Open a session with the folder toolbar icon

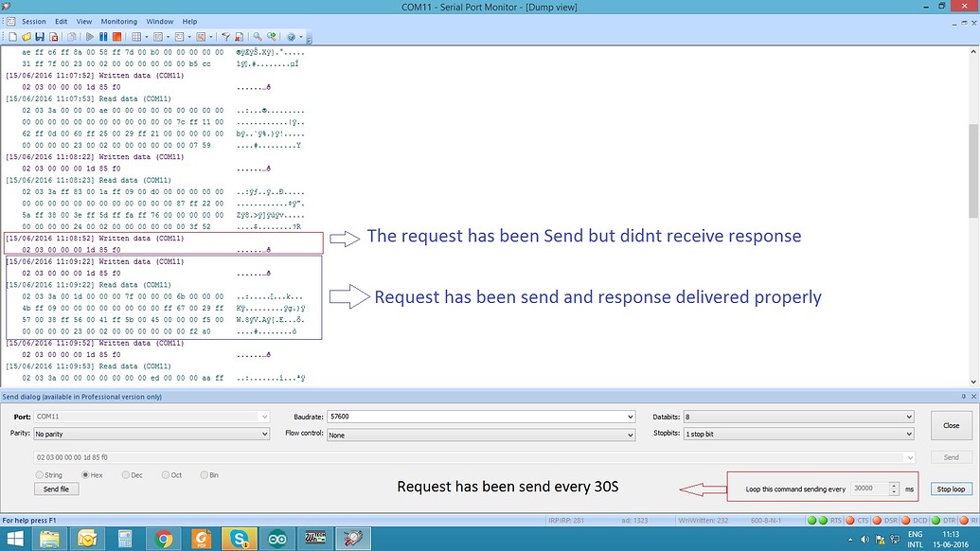coord(26,37)
